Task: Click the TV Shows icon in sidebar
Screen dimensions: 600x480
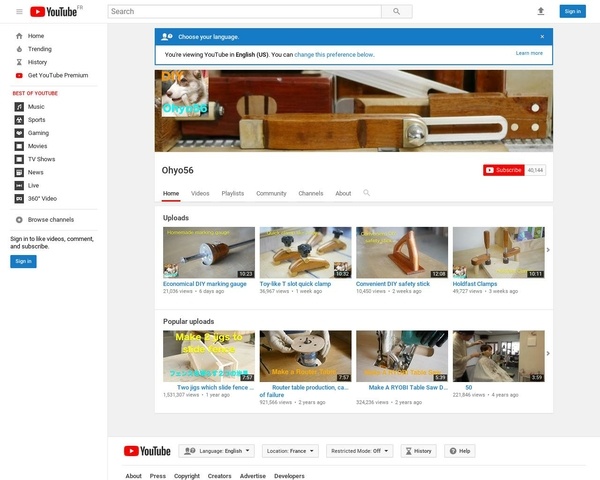Action: pyautogui.click(x=19, y=159)
